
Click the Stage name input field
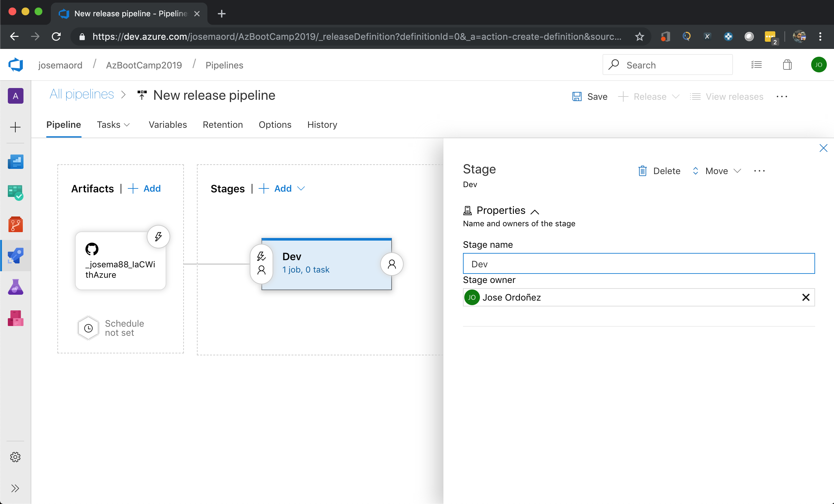[x=638, y=264]
